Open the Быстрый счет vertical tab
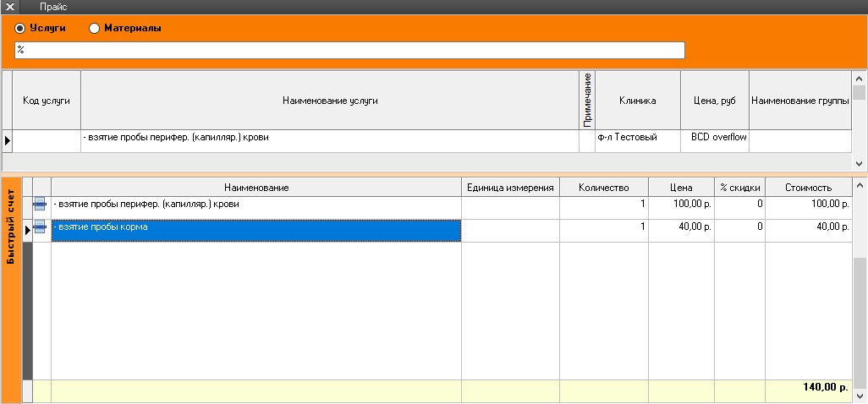This screenshot has height=404, width=868. point(11,228)
